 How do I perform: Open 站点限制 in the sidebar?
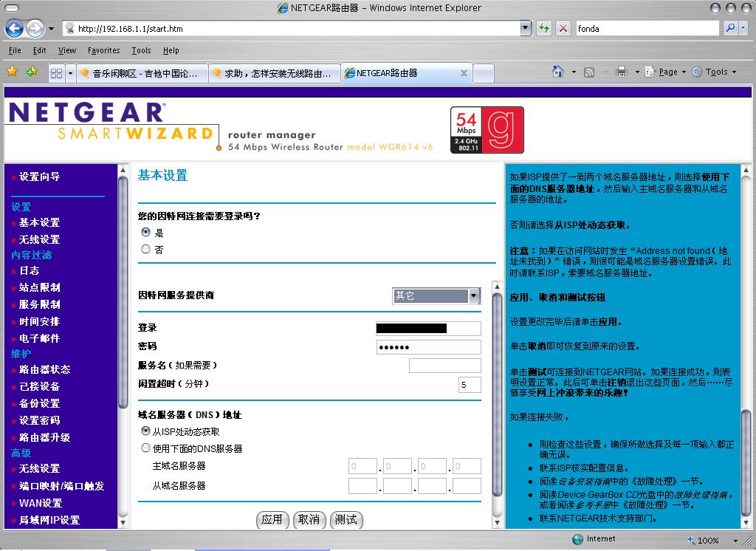[40, 287]
